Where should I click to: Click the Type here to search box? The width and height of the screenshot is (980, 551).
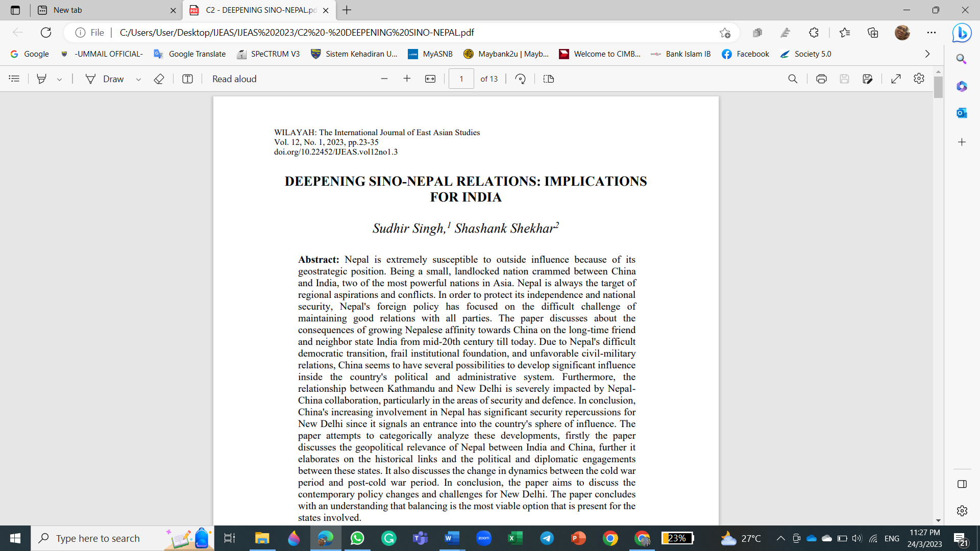[122, 538]
